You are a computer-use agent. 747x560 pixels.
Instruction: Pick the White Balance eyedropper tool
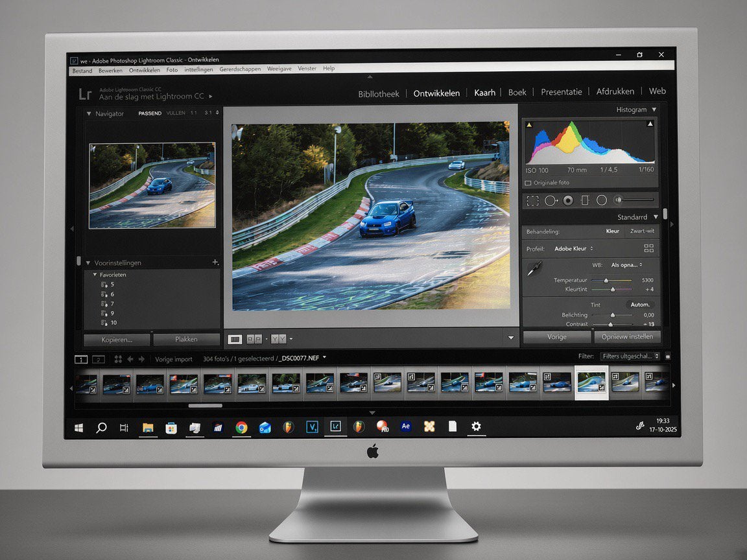pyautogui.click(x=534, y=268)
